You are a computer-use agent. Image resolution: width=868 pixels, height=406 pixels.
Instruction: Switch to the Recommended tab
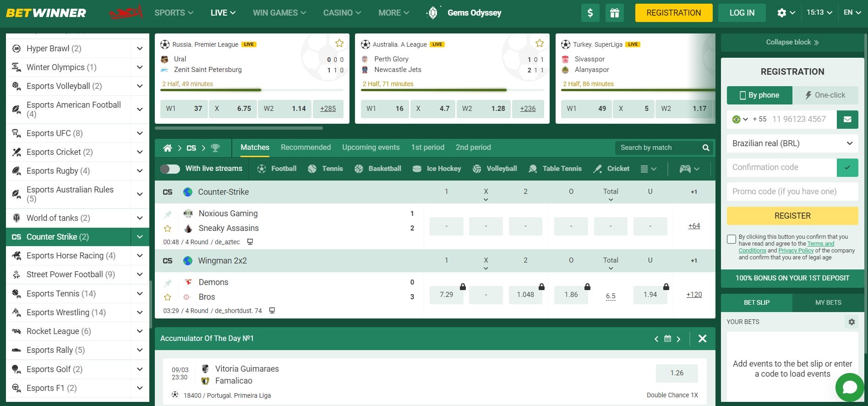pos(306,148)
